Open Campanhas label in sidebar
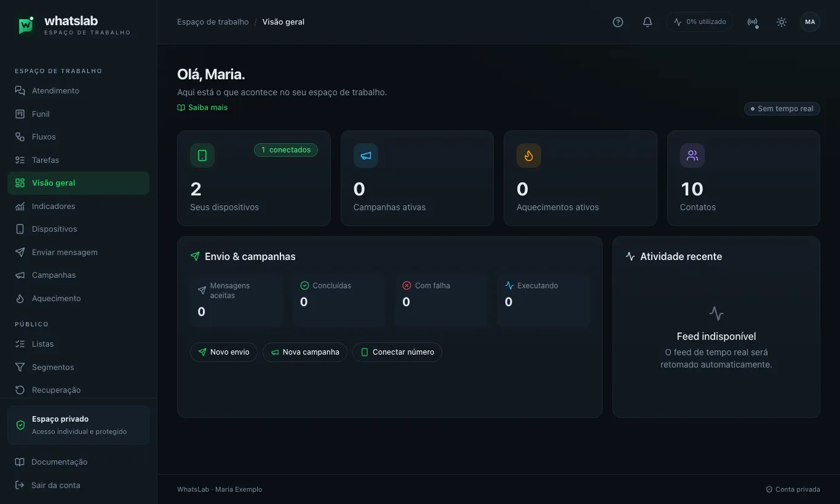The image size is (840, 504). [x=54, y=275]
